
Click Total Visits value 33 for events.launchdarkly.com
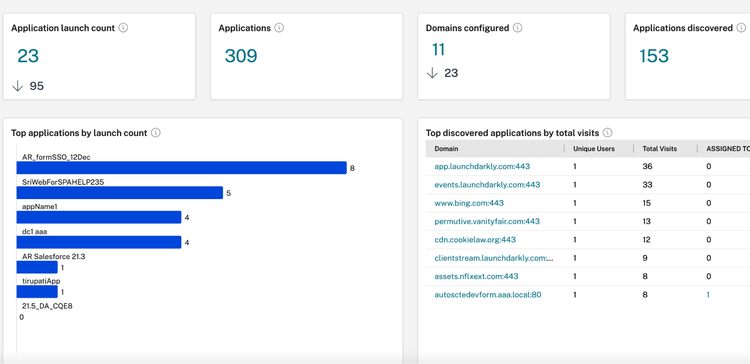click(648, 185)
